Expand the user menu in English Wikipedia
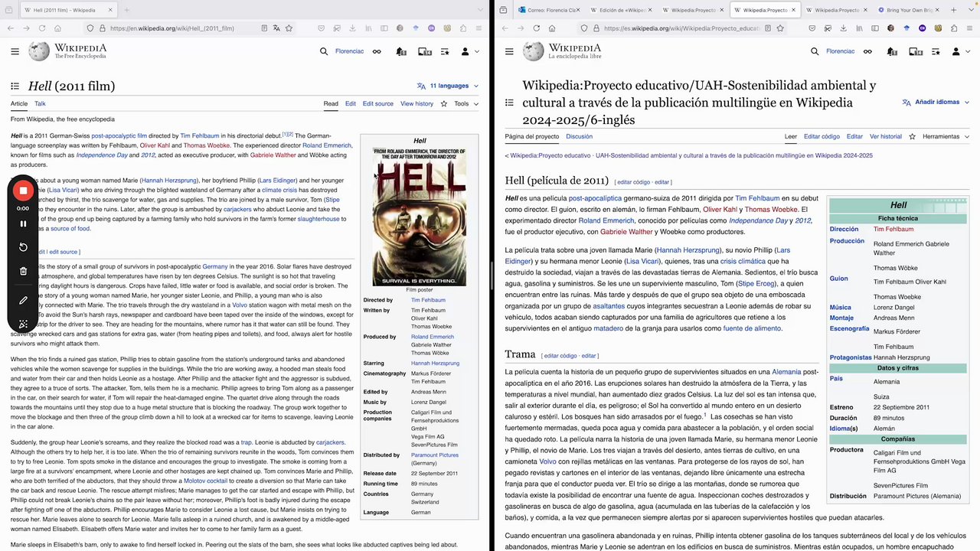Image resolution: width=980 pixels, height=551 pixels. coord(469,51)
